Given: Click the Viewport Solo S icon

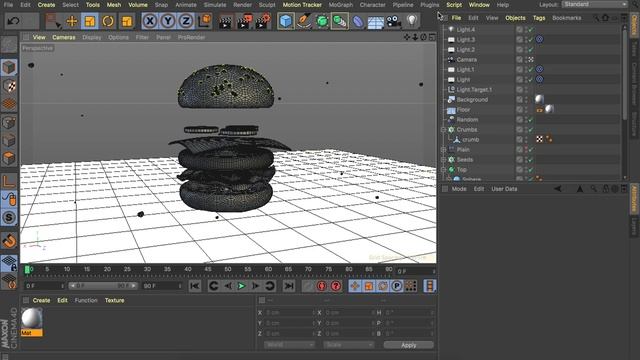Looking at the screenshot, I should [9, 218].
